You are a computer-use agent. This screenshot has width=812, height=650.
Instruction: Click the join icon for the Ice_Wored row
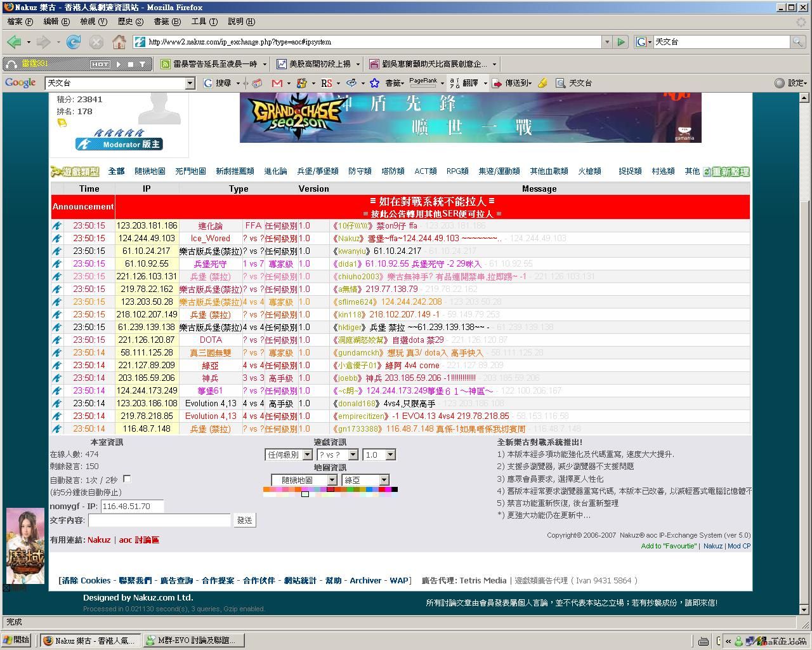[x=57, y=239]
